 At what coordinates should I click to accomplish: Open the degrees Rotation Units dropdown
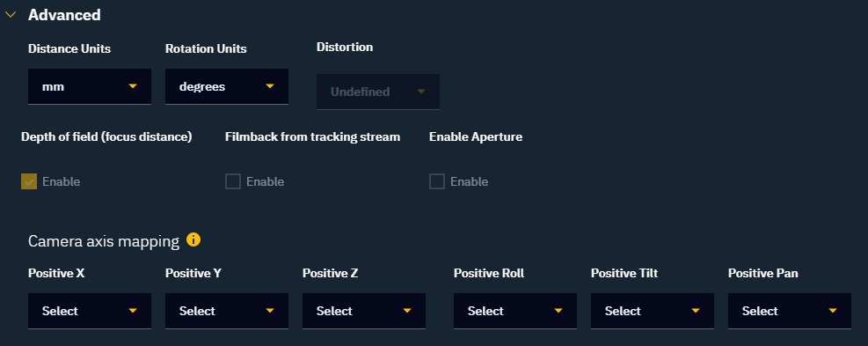[227, 86]
